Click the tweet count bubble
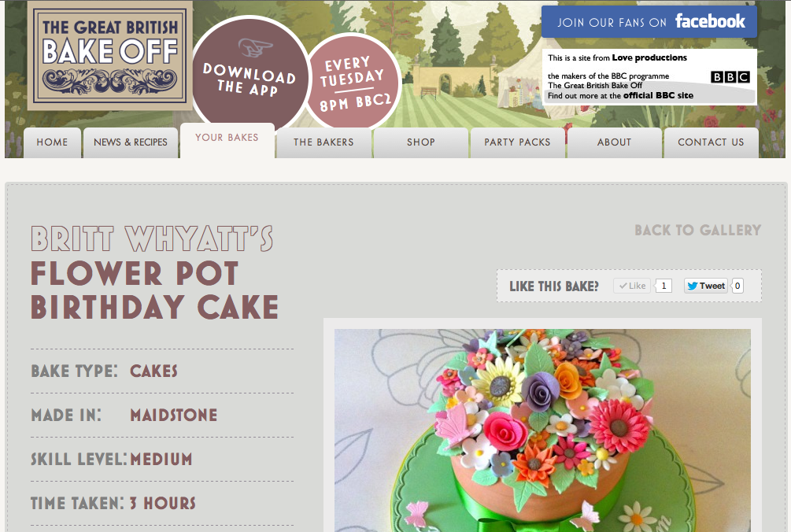 pos(737,286)
